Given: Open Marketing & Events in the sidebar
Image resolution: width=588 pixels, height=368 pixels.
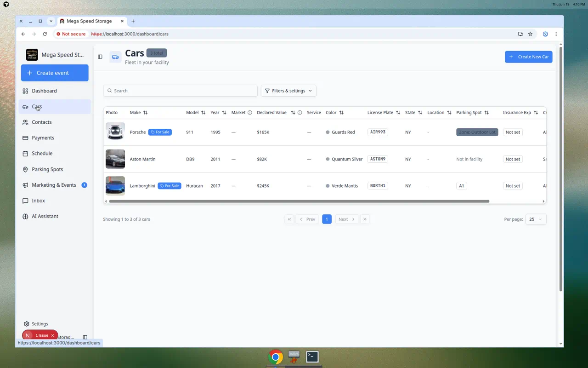Looking at the screenshot, I should click(55, 185).
